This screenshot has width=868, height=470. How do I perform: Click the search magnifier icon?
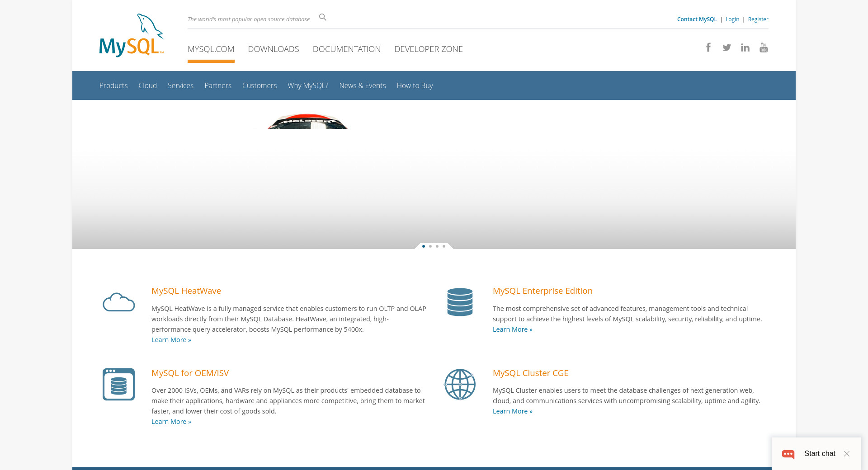coord(322,17)
